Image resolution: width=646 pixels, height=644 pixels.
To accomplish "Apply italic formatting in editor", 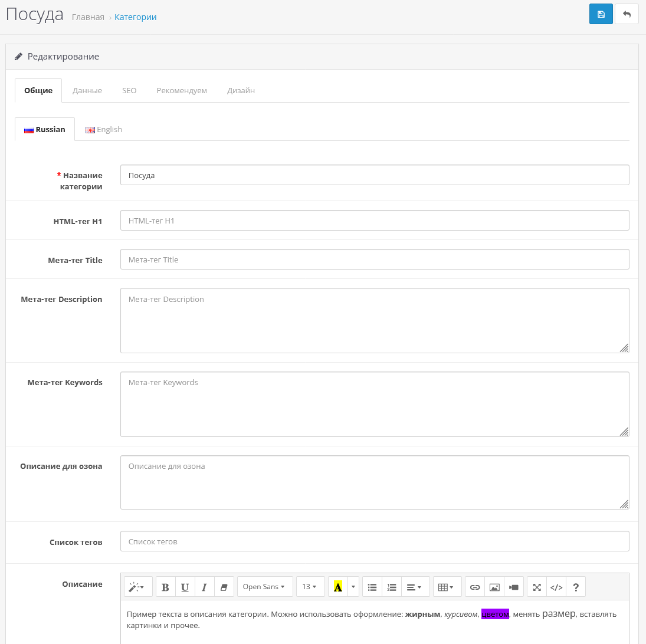I will pos(204,587).
